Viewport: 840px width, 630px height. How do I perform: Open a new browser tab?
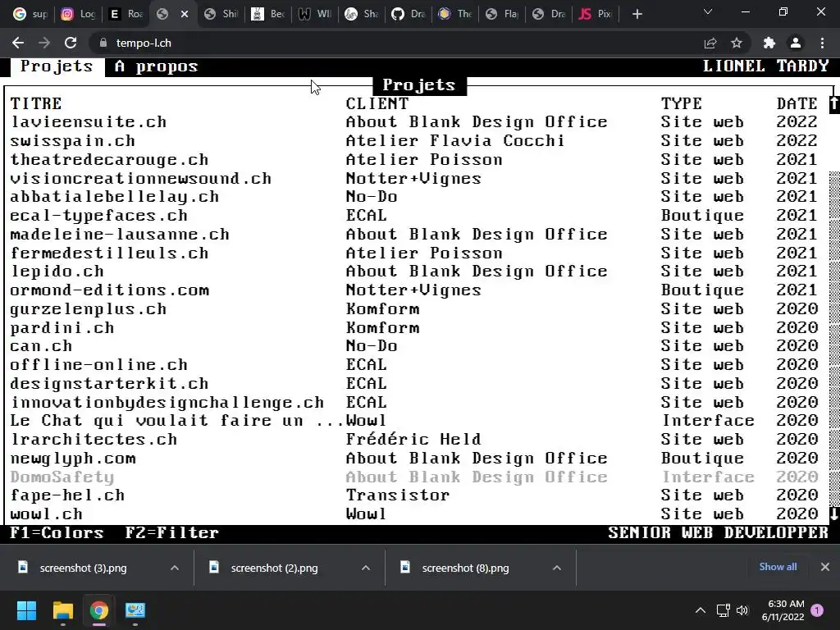tap(637, 15)
